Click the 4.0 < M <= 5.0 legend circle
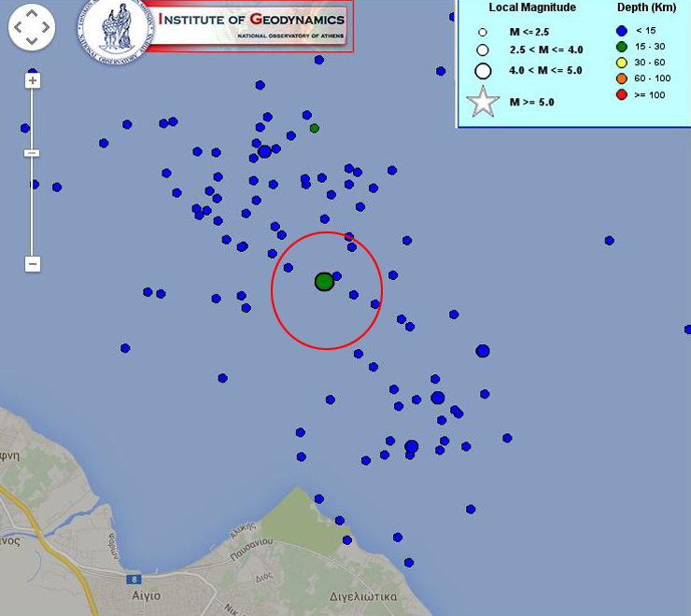This screenshot has width=691, height=616. pos(483,70)
